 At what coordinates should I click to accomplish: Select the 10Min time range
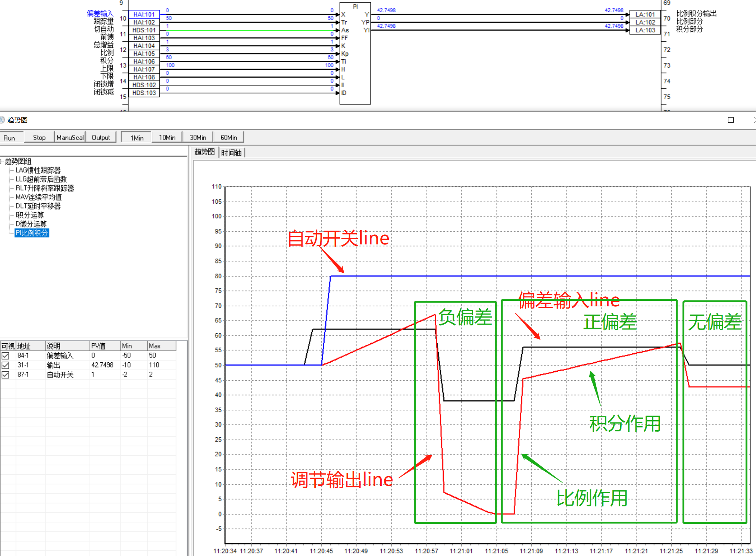tap(167, 137)
